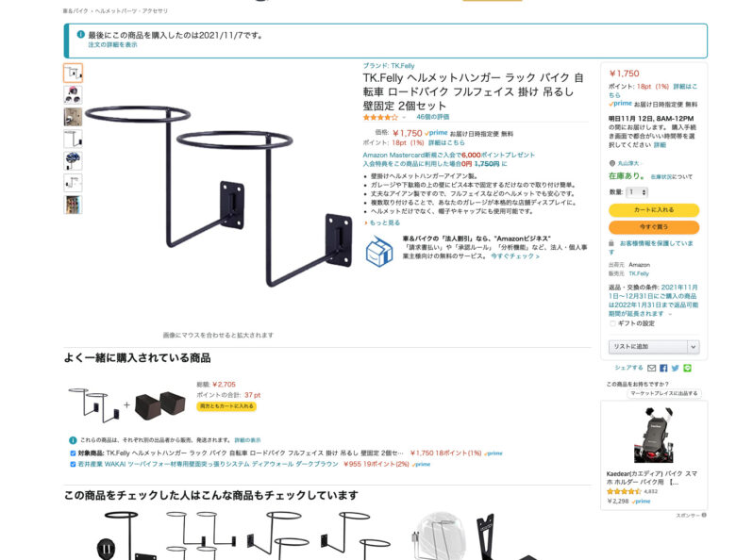Open ヘルメットパーツ・アクセサリ breadcrumb

(x=131, y=10)
